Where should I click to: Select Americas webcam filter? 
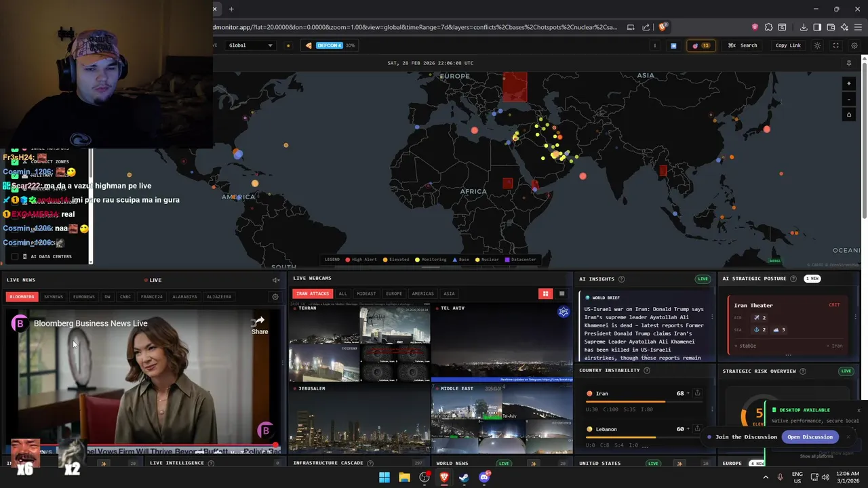coord(422,293)
